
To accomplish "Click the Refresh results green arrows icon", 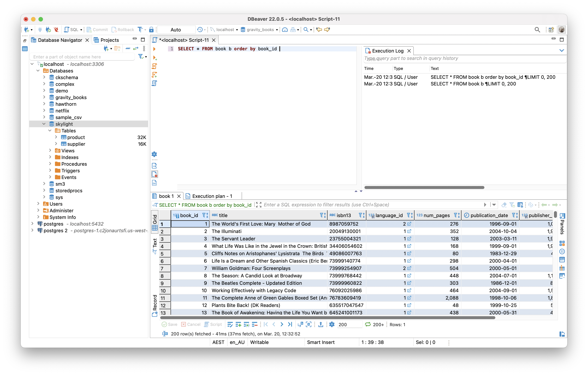I will [367, 324].
